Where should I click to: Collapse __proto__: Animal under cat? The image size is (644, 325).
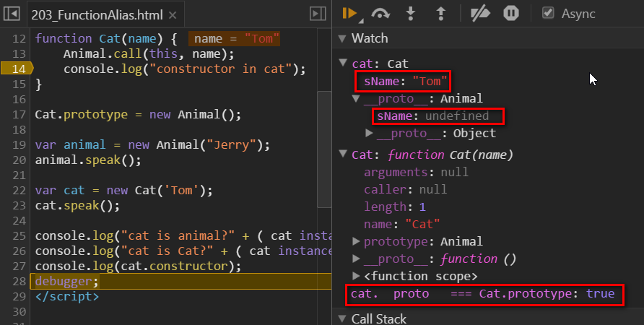[x=356, y=98]
